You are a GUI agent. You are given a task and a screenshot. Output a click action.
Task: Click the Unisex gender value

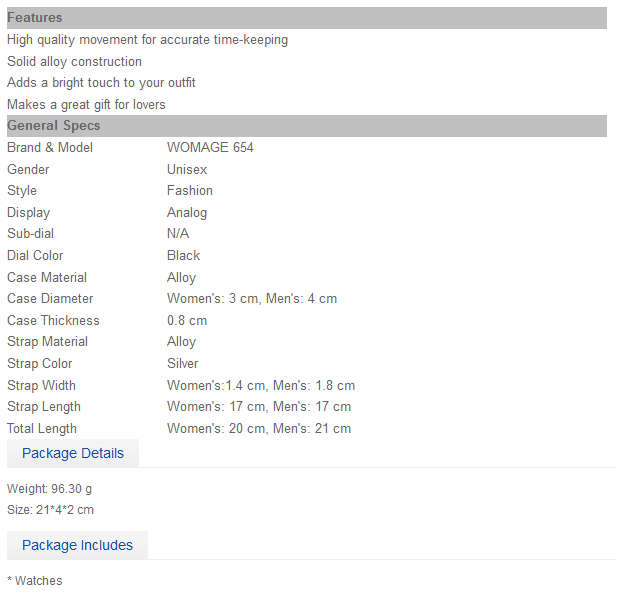[188, 171]
